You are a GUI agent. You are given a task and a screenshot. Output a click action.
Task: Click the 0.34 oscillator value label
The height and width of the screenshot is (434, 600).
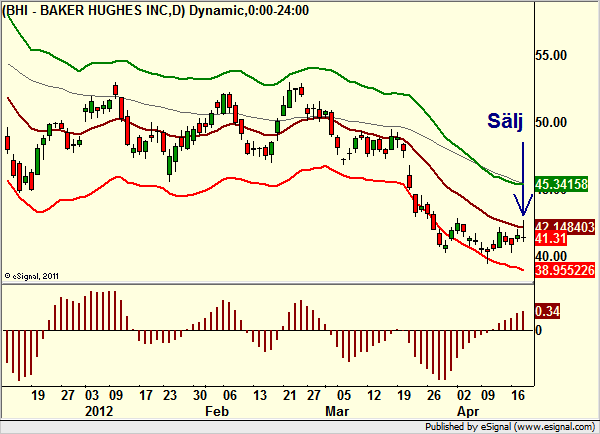[x=547, y=311]
